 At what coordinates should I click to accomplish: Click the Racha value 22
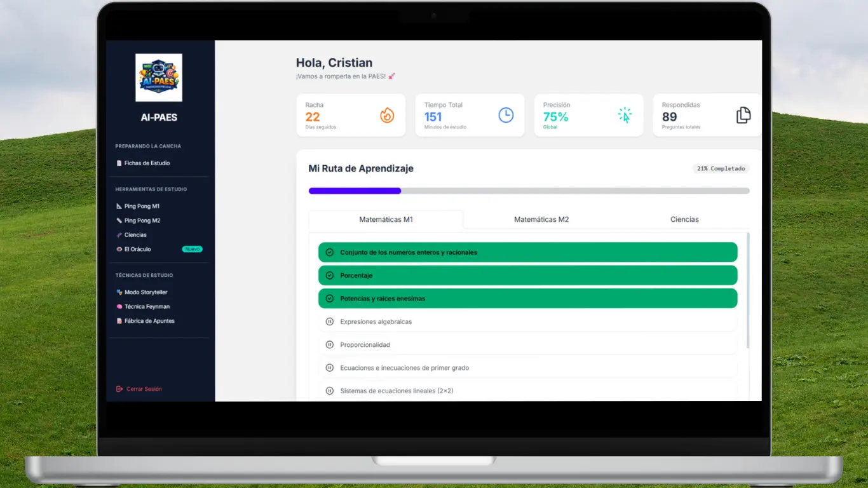(313, 117)
